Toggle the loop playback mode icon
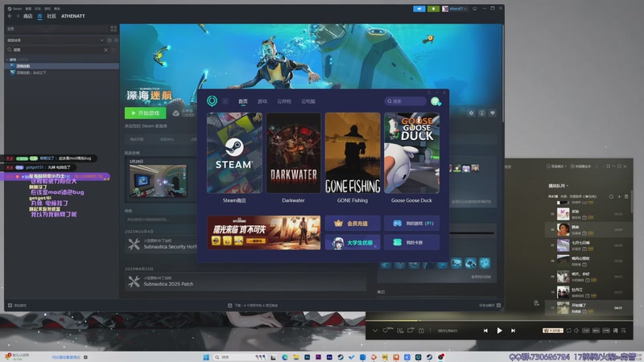Viewport: 644px width, 362px height. (x=568, y=331)
